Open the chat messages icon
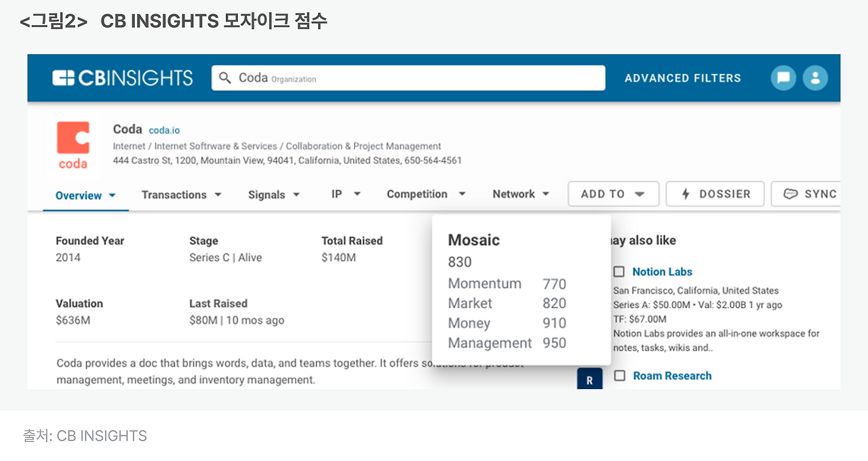868x461 pixels. pos(783,78)
